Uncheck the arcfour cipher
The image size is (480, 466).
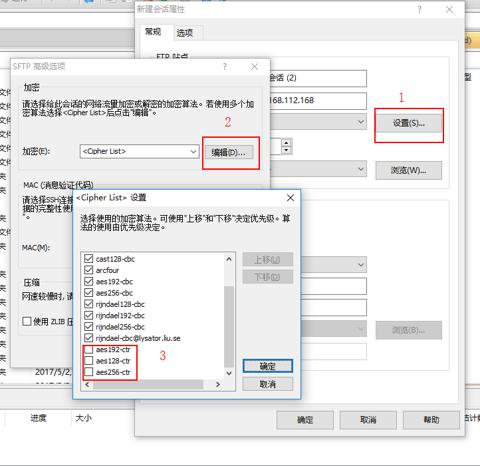pos(89,270)
